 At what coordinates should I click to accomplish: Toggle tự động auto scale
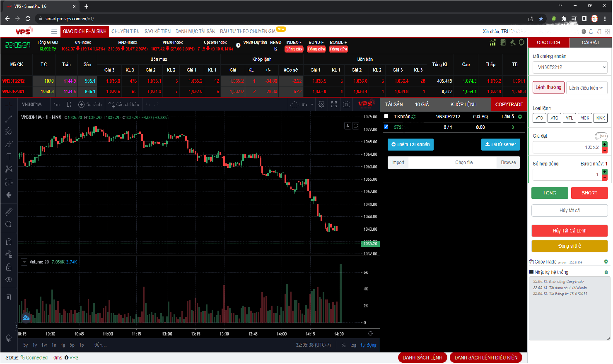click(368, 345)
